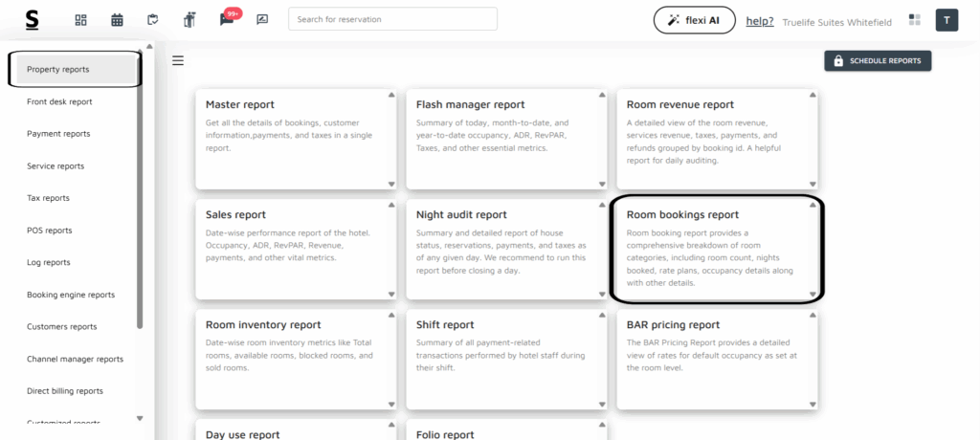Image resolution: width=980 pixels, height=440 pixels.
Task: Click the feedback chat icon
Action: click(x=262, y=20)
